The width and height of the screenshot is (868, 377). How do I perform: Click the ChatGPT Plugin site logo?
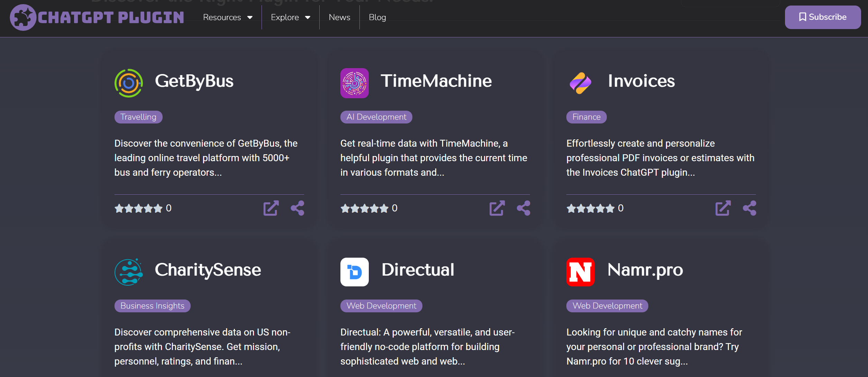[x=97, y=17]
